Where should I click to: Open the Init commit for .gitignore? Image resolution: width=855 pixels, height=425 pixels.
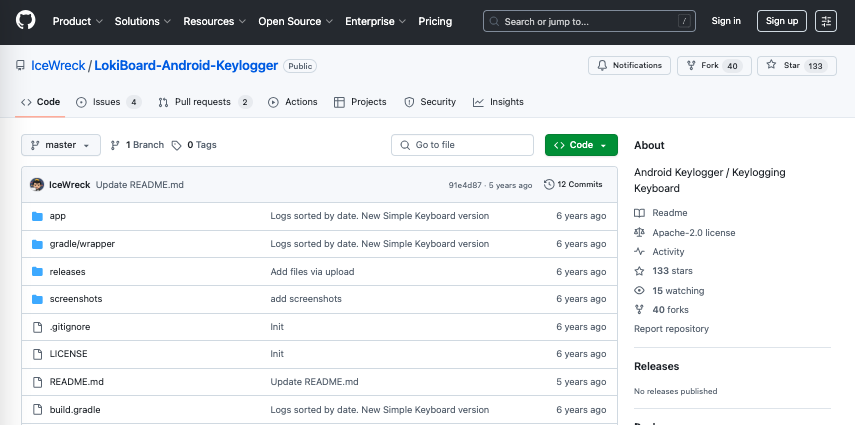(x=277, y=327)
